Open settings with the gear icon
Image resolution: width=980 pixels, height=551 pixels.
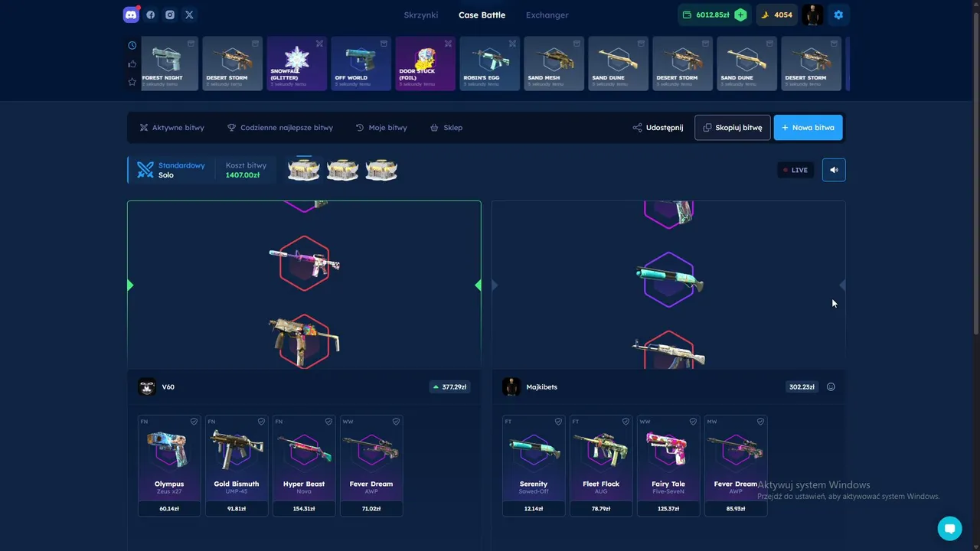click(838, 15)
